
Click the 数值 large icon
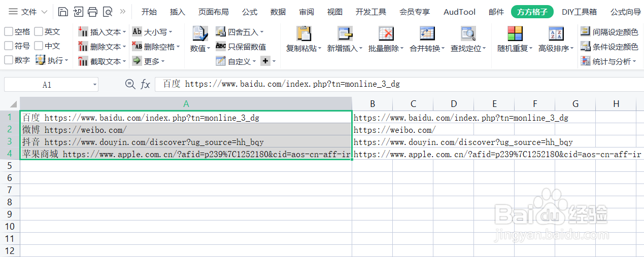(199, 34)
